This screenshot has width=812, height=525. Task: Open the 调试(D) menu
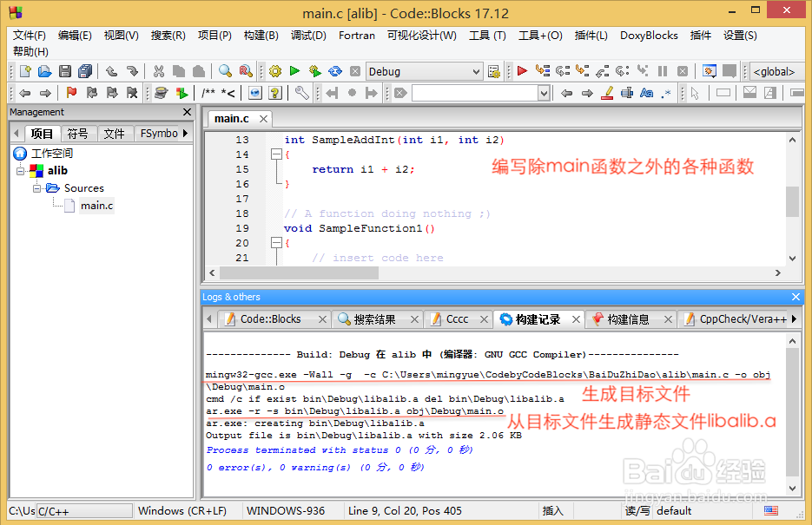click(308, 36)
